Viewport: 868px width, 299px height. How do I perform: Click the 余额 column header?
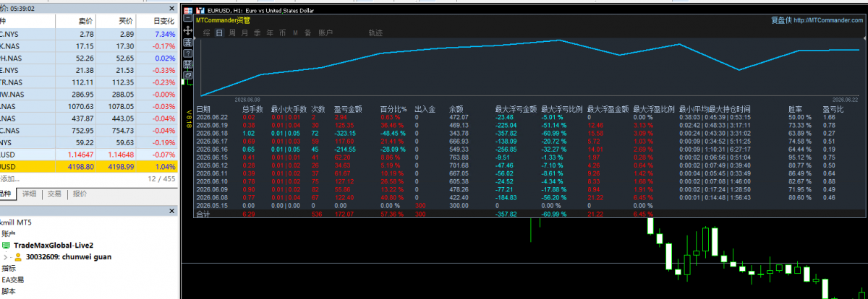(x=456, y=109)
